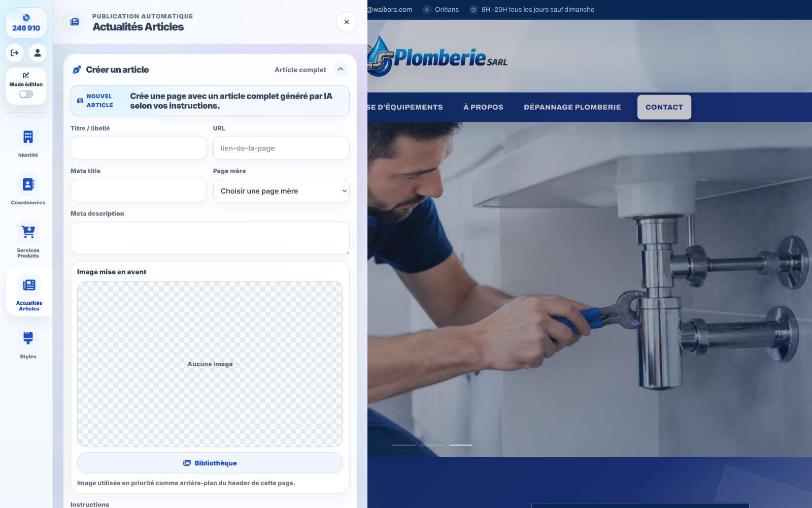
Task: Click the 246 910 credits badge
Action: (x=26, y=23)
